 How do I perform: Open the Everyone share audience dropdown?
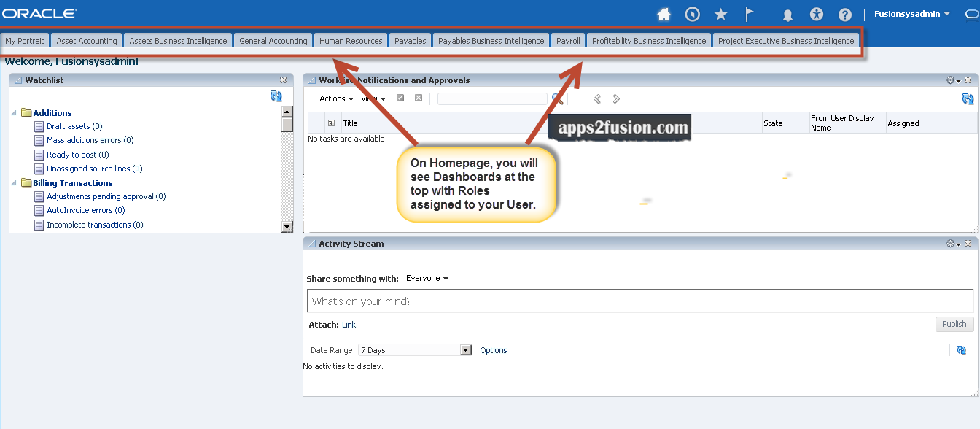click(x=427, y=279)
